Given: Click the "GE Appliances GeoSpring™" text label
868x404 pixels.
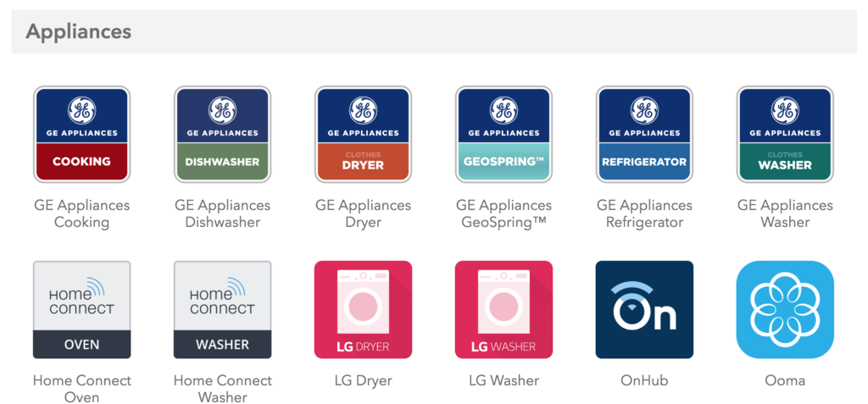Looking at the screenshot, I should point(504,214).
